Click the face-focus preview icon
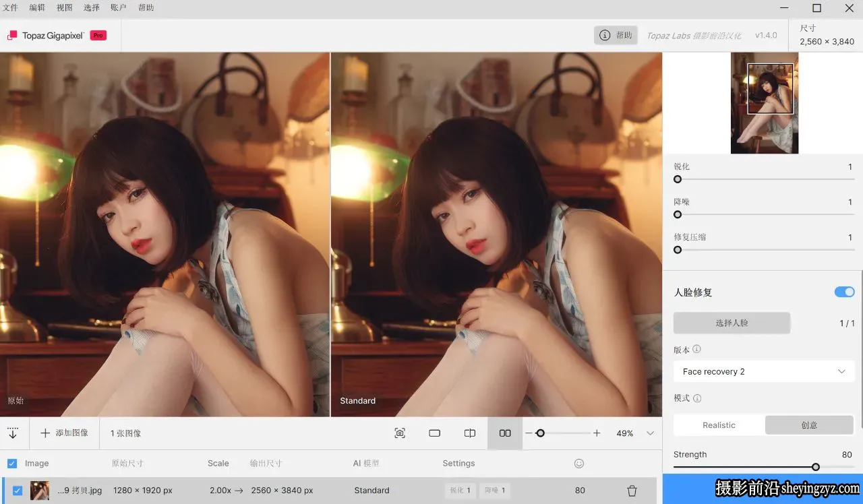Screen dimensions: 863x504 [400, 433]
